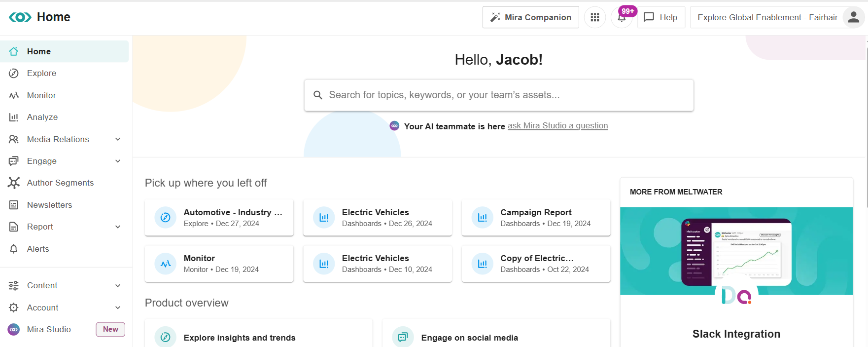Screen dimensions: 868x347
Task: Click into the topics and keywords search field
Action: coord(499,95)
